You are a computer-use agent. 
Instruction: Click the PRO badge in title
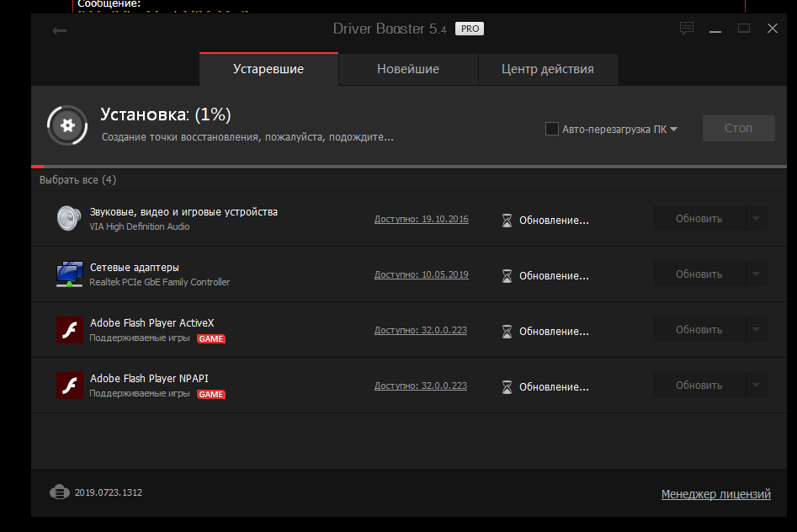coord(469,29)
